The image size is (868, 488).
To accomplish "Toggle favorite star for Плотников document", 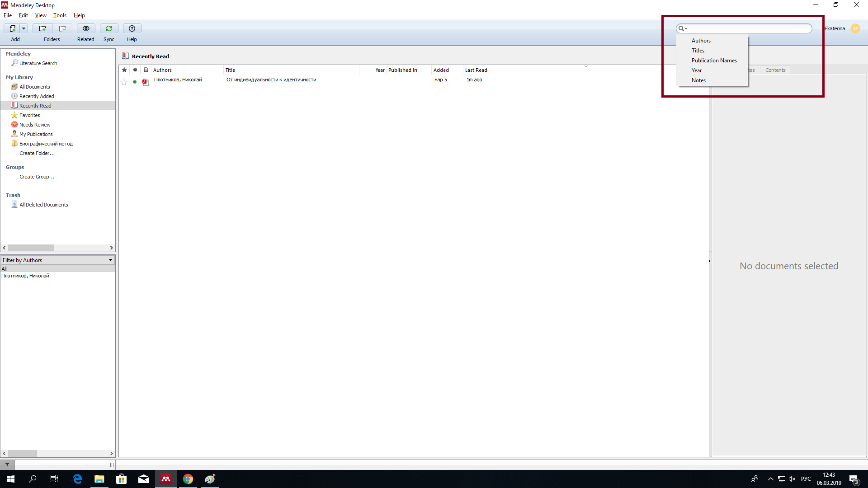I will [124, 82].
